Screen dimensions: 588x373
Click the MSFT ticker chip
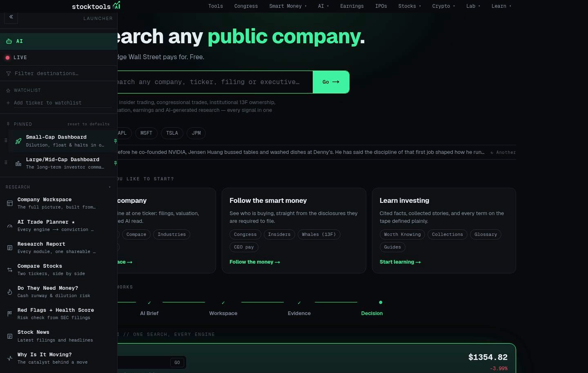146,133
